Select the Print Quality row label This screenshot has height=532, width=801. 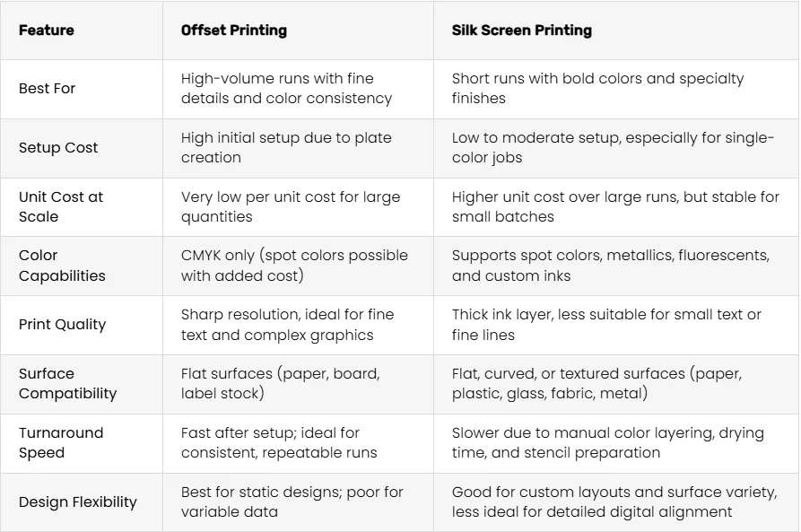[62, 325]
